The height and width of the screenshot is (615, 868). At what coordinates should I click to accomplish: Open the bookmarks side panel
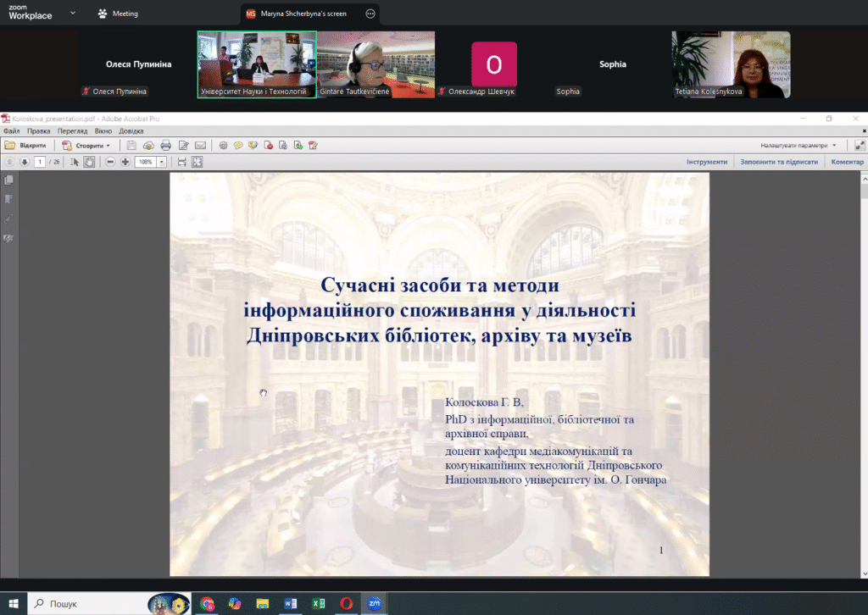click(9, 200)
